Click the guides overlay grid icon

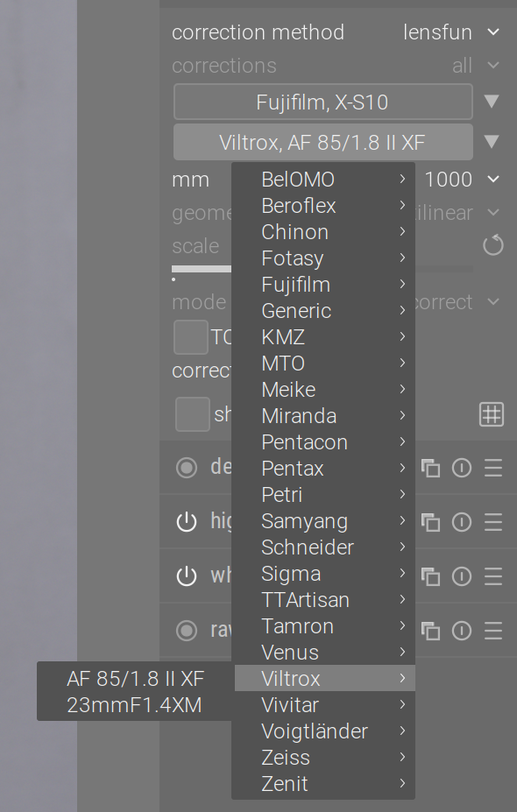[492, 413]
